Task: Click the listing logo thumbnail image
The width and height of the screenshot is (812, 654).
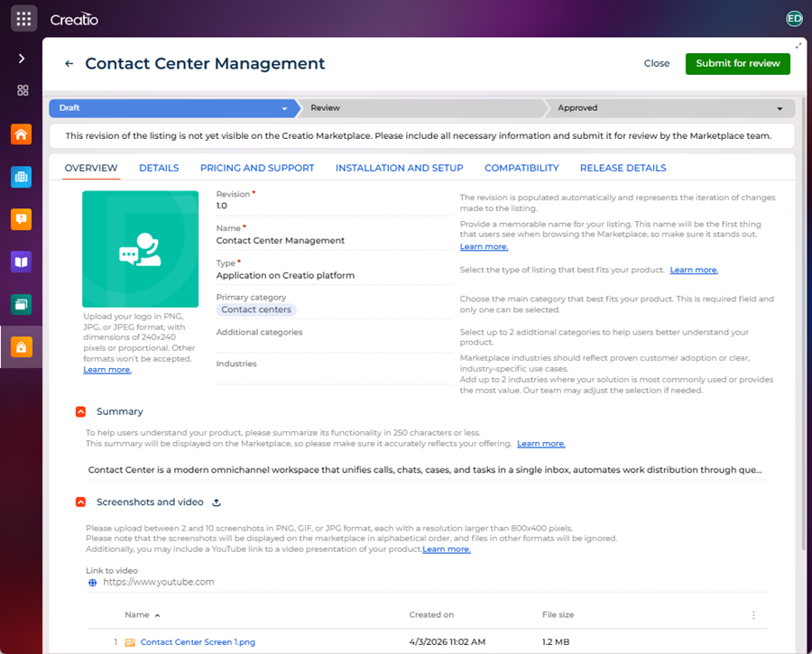Action: click(141, 249)
